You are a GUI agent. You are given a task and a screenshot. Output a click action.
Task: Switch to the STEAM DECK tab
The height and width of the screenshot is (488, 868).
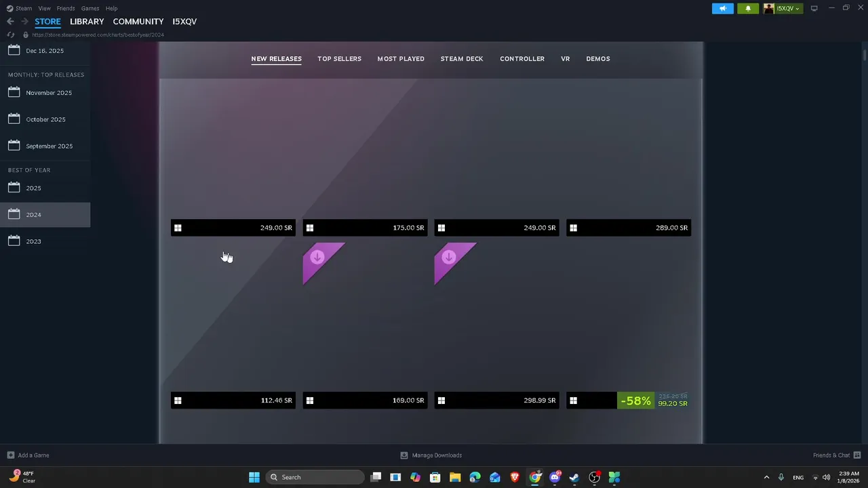click(x=462, y=59)
